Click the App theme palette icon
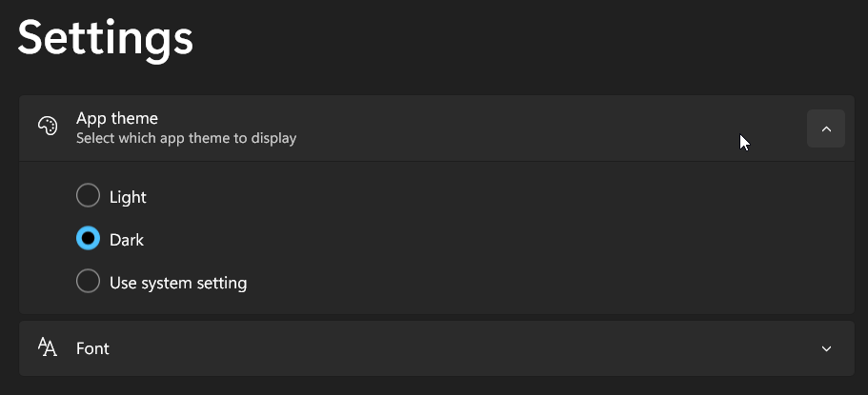The height and width of the screenshot is (395, 868). (48, 128)
